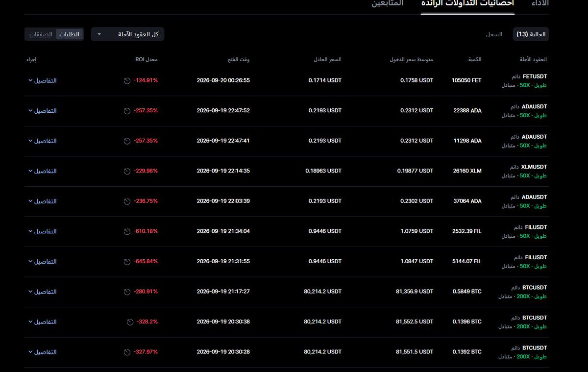The width and height of the screenshot is (588, 372).
Task: Click the 200X leverage label in the 0.5849 BTC row
Action: tap(524, 297)
